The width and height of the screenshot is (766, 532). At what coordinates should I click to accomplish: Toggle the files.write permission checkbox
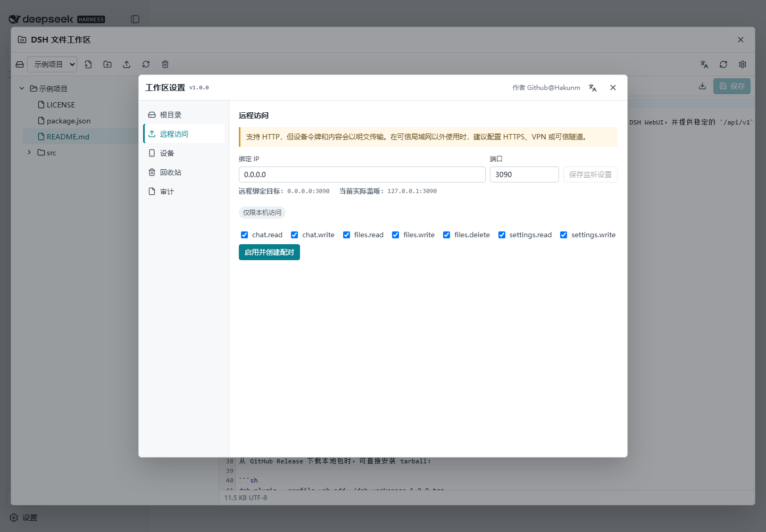395,235
